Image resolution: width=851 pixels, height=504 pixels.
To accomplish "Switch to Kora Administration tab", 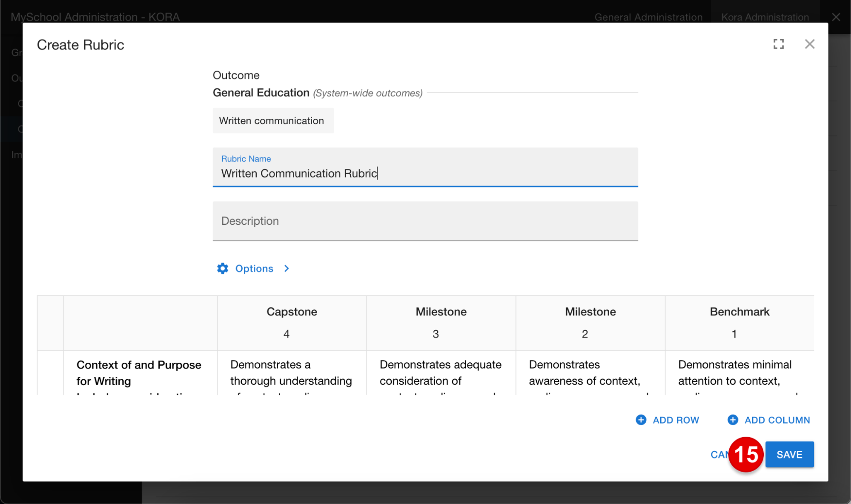I will [765, 17].
